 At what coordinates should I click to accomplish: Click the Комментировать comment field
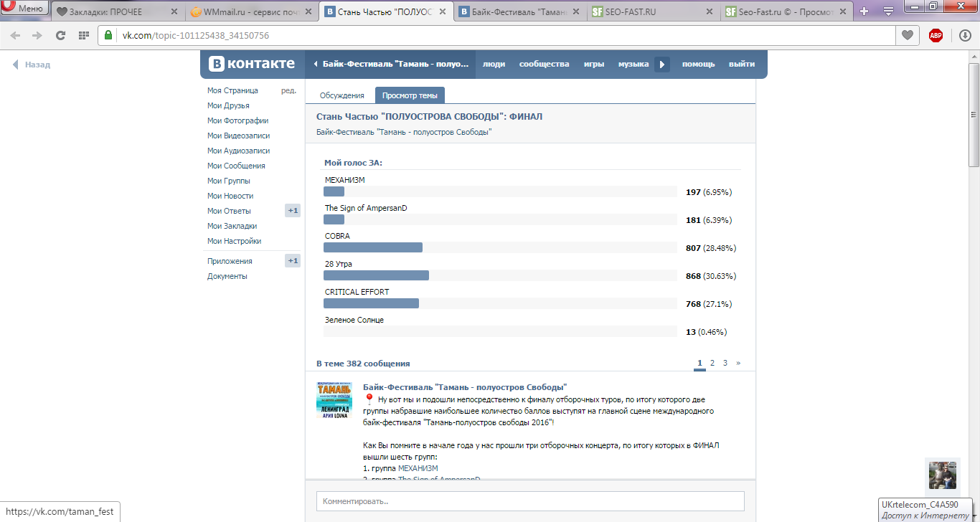(530, 501)
